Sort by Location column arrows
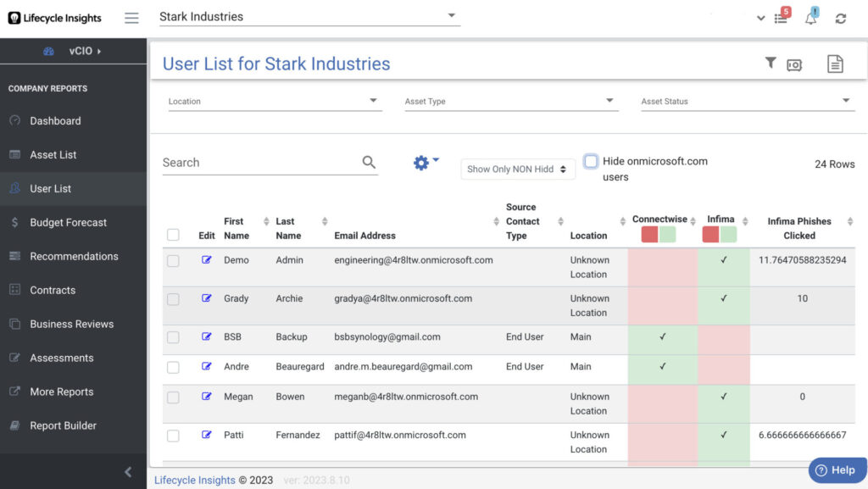The image size is (868, 489). [623, 221]
